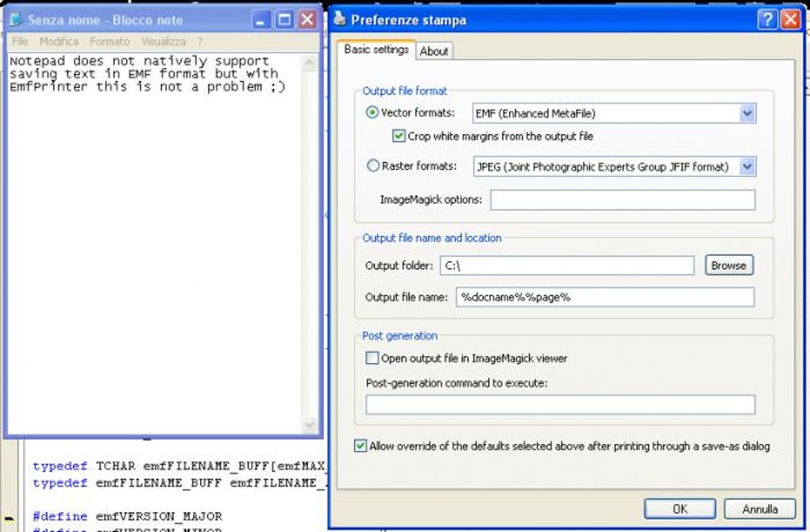
Task: Click the help question mark button in Preferenze stampa
Action: tap(768, 20)
